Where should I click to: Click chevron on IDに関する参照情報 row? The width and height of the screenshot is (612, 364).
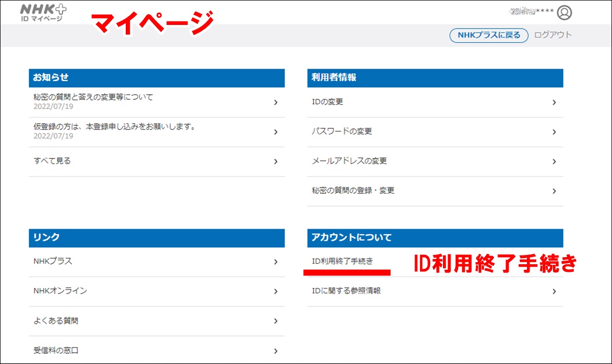click(554, 291)
